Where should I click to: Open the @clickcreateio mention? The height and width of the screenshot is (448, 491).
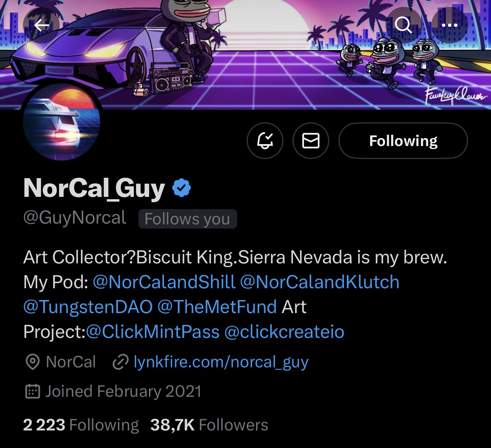pyautogui.click(x=284, y=332)
